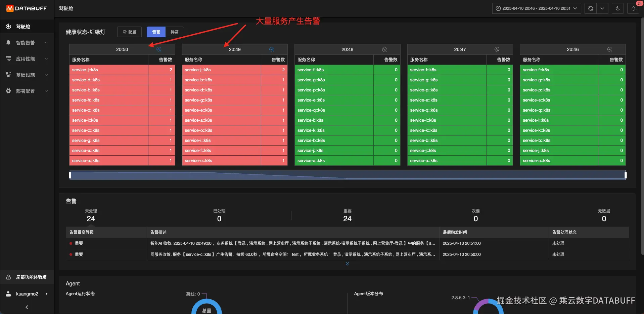Expand the 部署配置 submenu chevron
This screenshot has width=644, height=314.
pyautogui.click(x=46, y=91)
